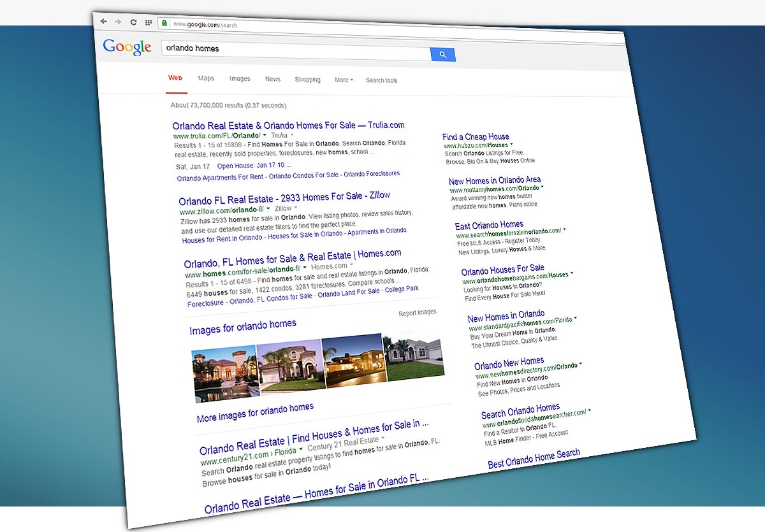Open the 'Search Orlando Homes' ad

pos(521,411)
